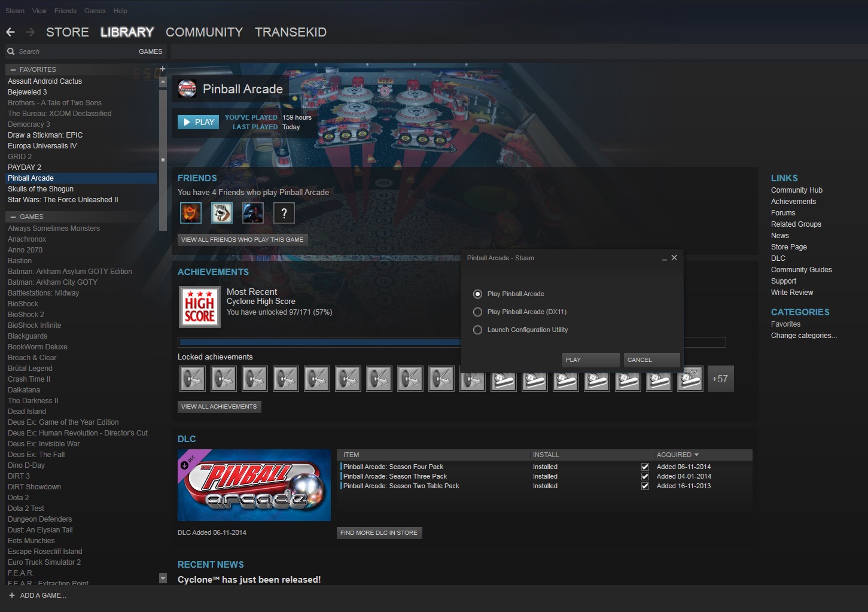
Task: Minimize the Pinball Arcade launch dialog
Action: (x=665, y=258)
